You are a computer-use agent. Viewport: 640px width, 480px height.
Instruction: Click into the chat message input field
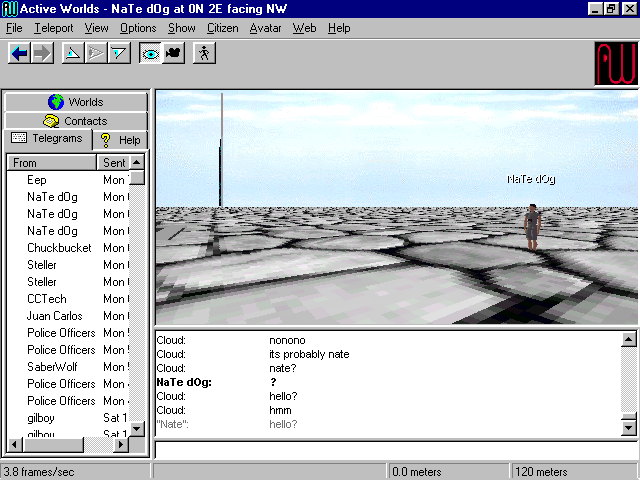[x=396, y=451]
